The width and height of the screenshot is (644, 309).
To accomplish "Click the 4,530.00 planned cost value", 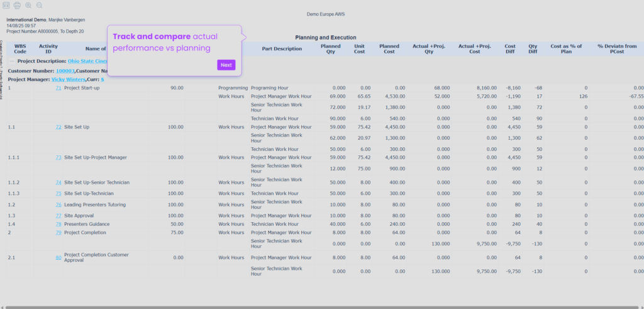I will (395, 96).
